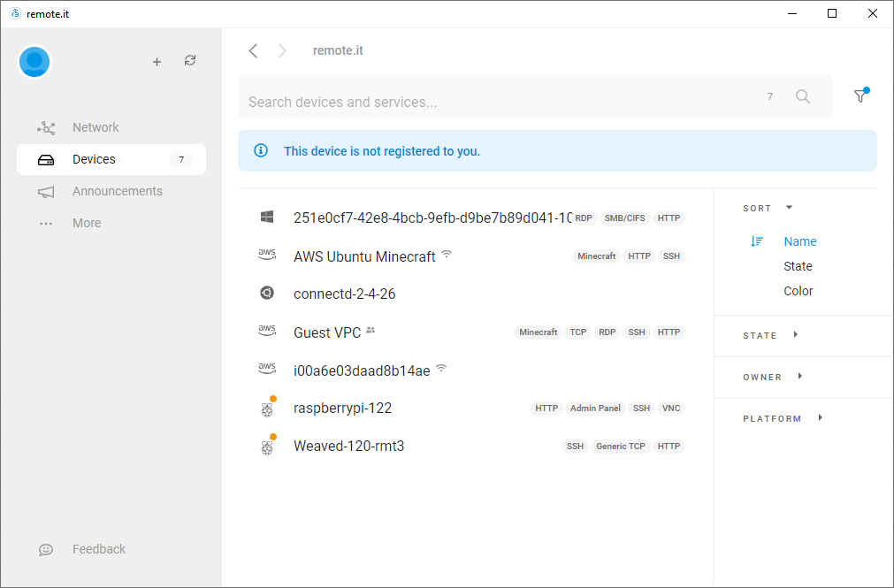Open the connectd-2-4-26 device

point(344,294)
